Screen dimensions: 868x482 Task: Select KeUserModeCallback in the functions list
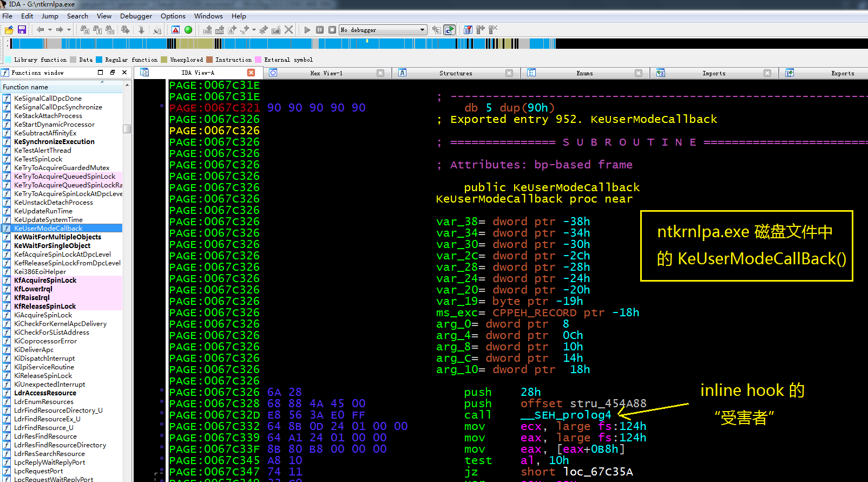(62, 229)
